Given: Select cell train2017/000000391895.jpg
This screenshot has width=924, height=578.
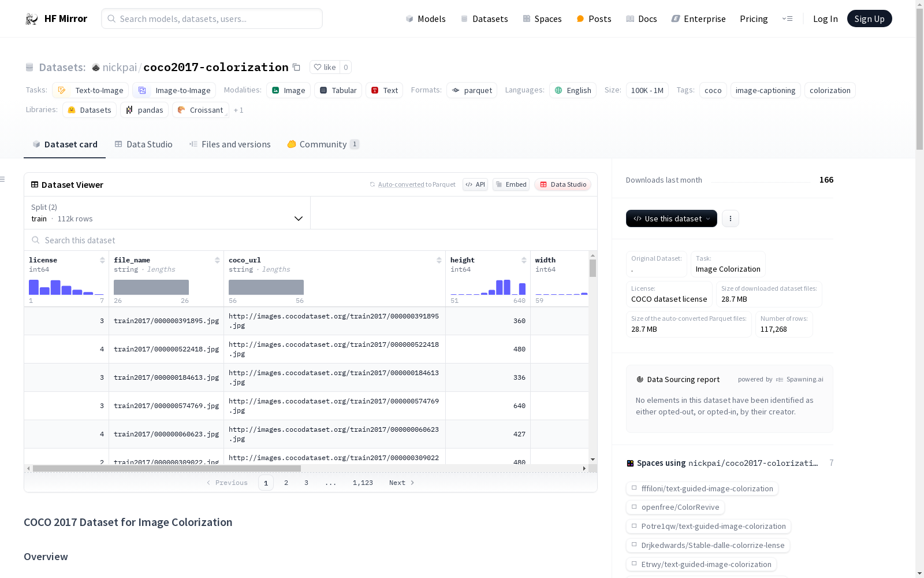Looking at the screenshot, I should click(166, 321).
